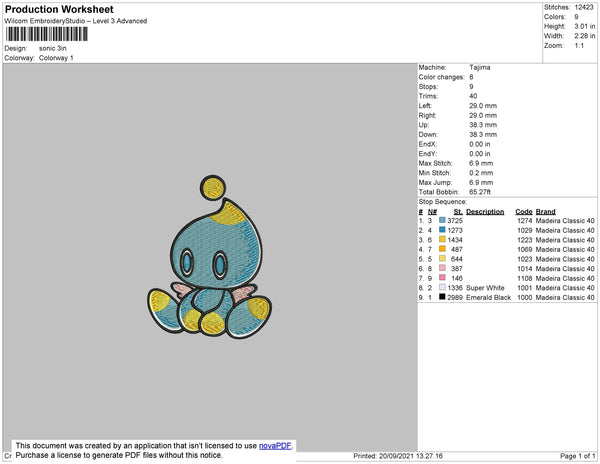Screen dimensions: 600x464
Task: Click the 1434 yellow color swatch
Action: [x=442, y=239]
